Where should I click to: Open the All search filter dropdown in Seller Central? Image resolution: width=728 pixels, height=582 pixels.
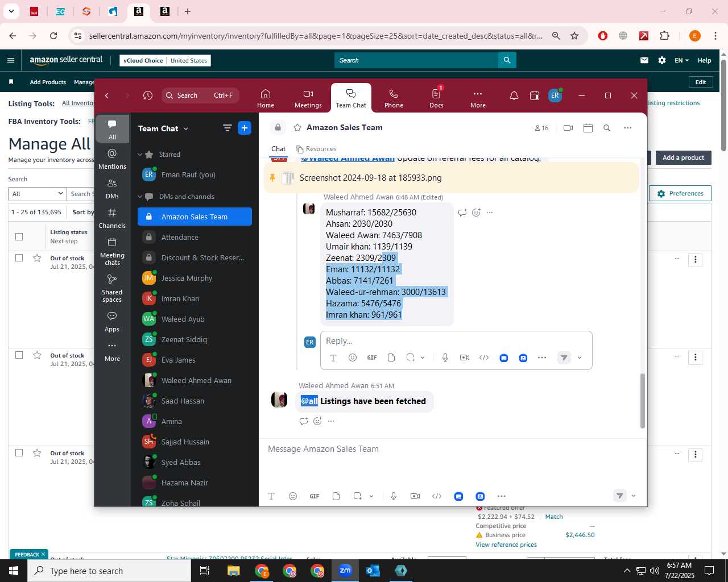(x=37, y=194)
